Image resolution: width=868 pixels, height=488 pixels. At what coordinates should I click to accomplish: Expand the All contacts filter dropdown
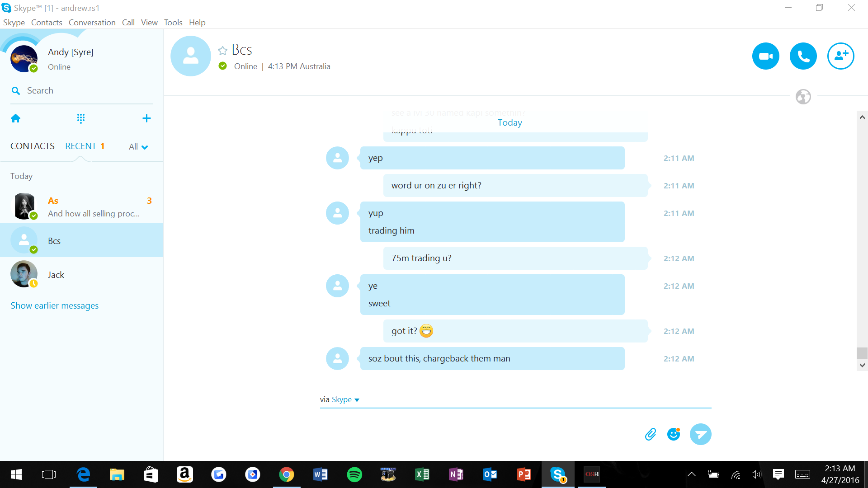(x=138, y=147)
